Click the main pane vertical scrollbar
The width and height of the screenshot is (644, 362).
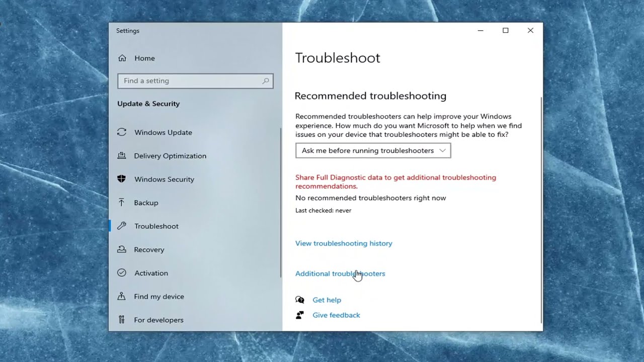[541, 210]
